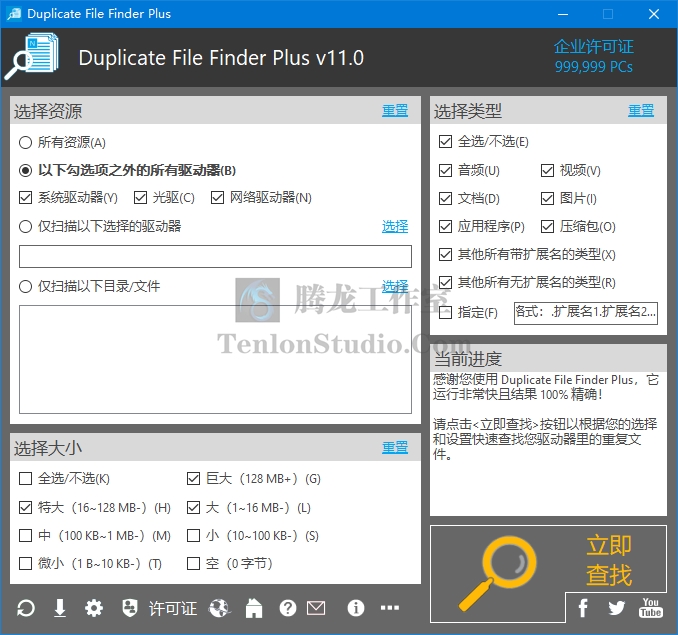678x635 pixels.
Task: Open the home page house icon
Action: click(x=254, y=608)
